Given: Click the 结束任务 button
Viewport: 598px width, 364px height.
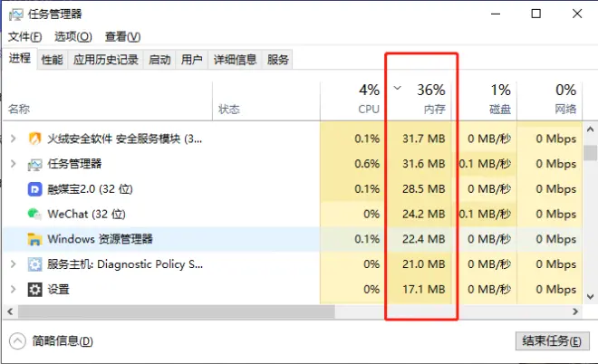Looking at the screenshot, I should [x=548, y=341].
